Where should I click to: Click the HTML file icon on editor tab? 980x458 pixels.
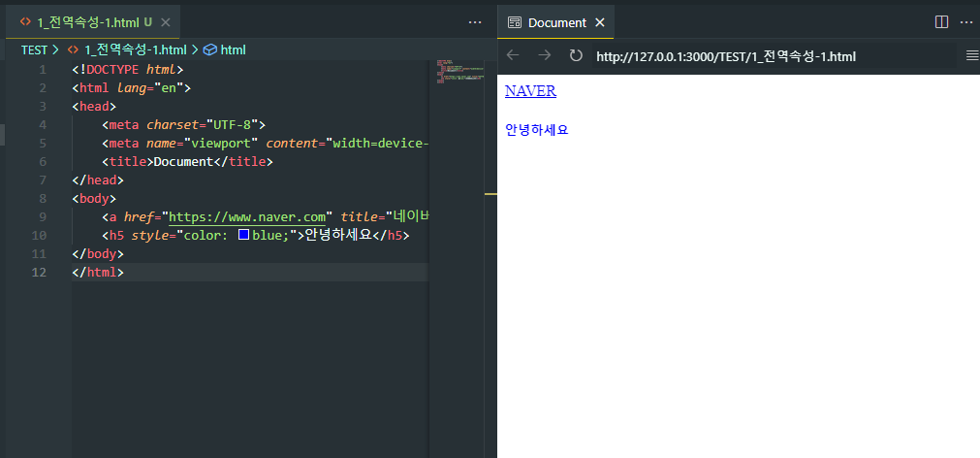pos(25,22)
